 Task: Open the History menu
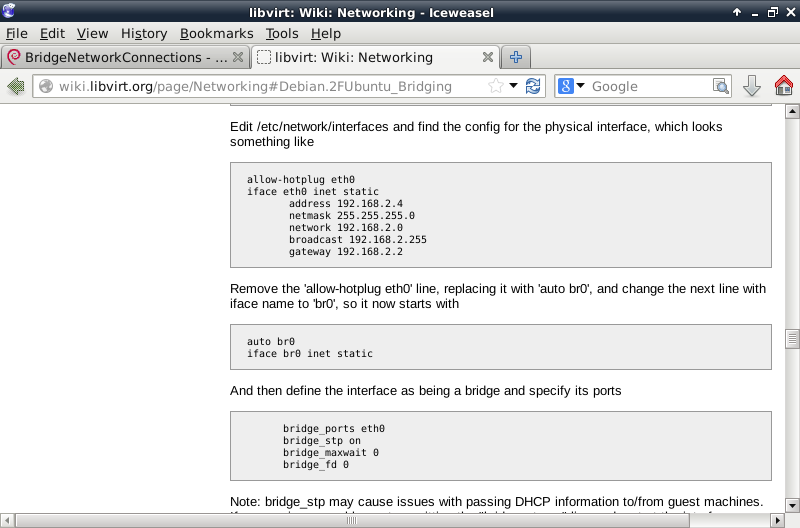(144, 33)
